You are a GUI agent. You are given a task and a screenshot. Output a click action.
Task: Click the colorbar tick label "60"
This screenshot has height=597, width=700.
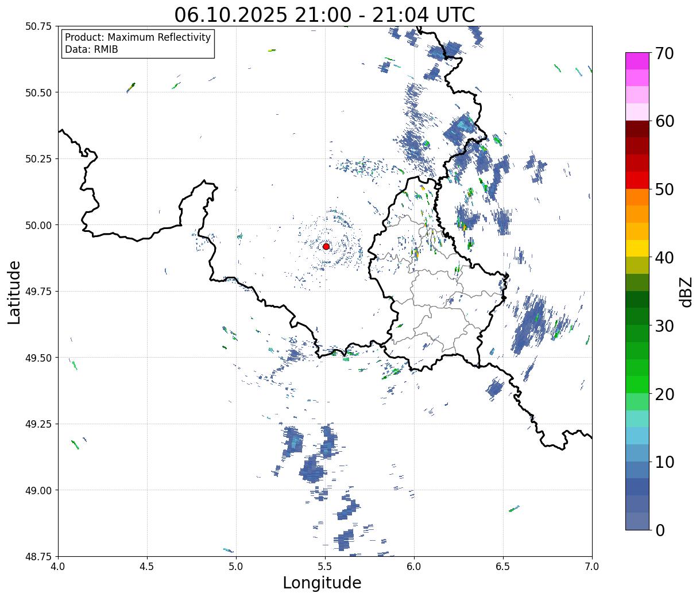tap(664, 121)
